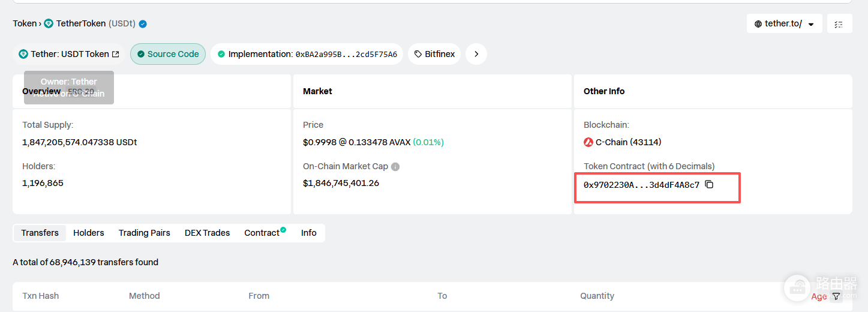Click the Total Supply value 1,847,205,574.047338 USDt
Screen dimensions: 868x312
tap(80, 142)
